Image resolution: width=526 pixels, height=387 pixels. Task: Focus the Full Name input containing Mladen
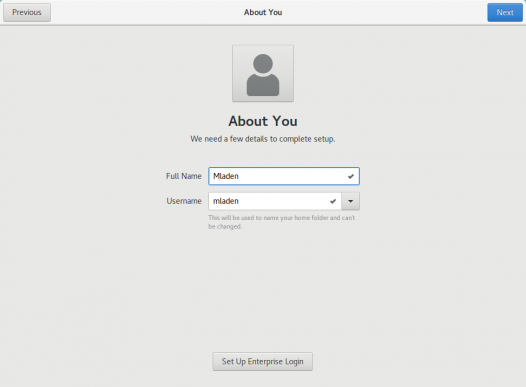point(284,176)
